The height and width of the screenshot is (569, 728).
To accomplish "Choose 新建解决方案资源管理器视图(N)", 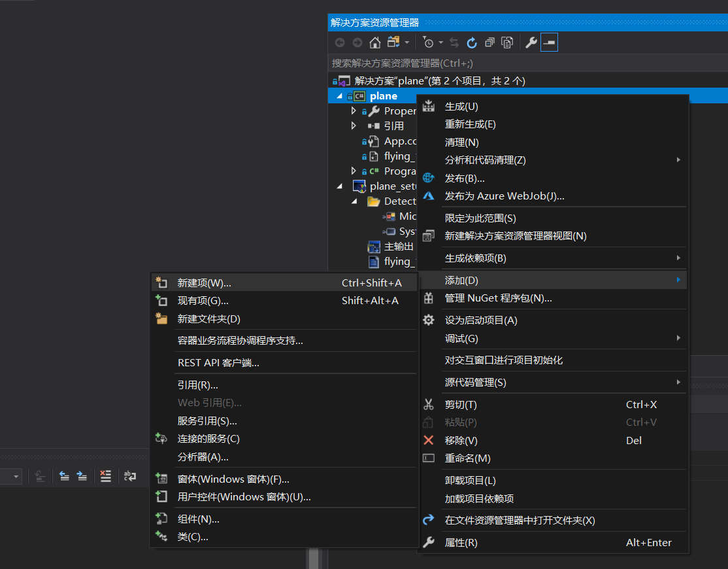I will 553,236.
